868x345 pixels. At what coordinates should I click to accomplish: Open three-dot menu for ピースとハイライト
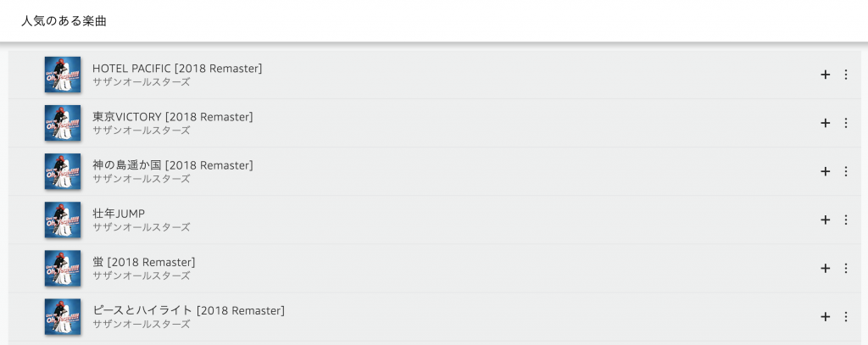(x=845, y=317)
